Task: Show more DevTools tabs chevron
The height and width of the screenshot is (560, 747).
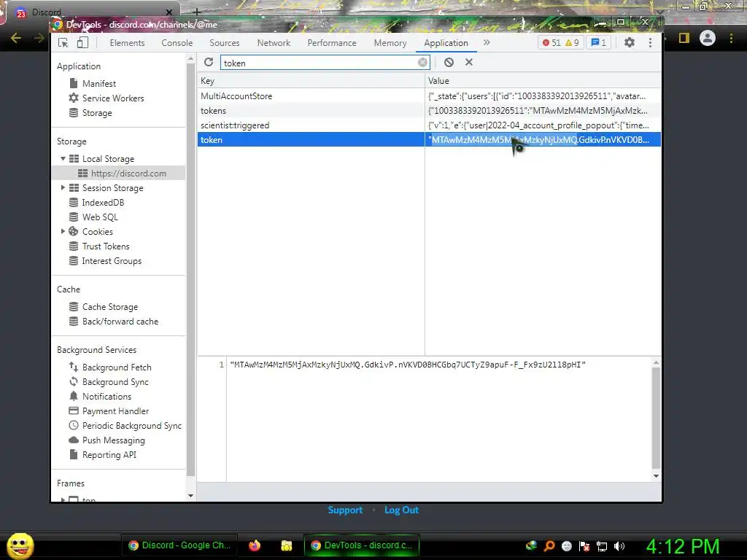Action: pyautogui.click(x=487, y=42)
